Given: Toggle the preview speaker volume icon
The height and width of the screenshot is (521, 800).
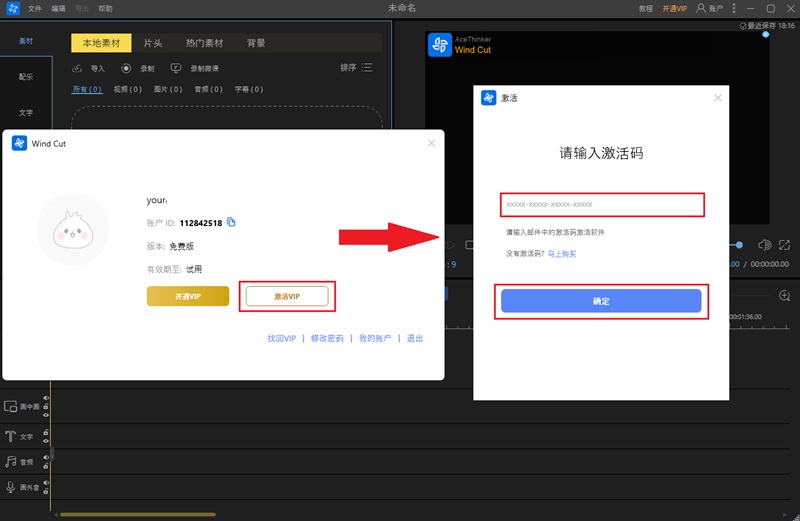Looking at the screenshot, I should tap(765, 245).
